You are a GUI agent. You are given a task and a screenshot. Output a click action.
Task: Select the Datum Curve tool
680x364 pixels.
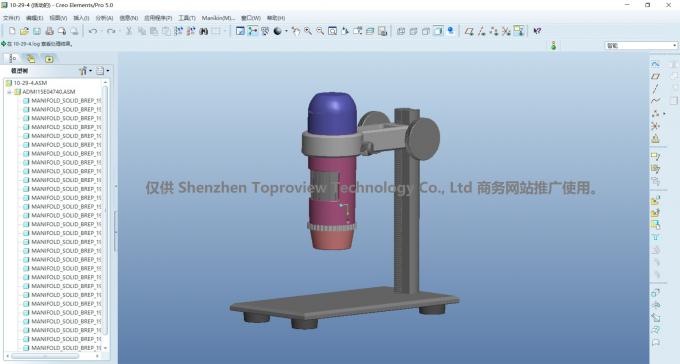pos(655,101)
